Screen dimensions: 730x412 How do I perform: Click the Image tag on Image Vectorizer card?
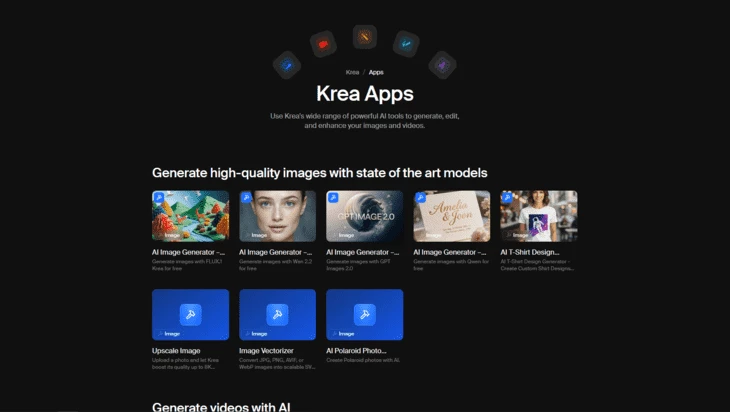(x=256, y=334)
